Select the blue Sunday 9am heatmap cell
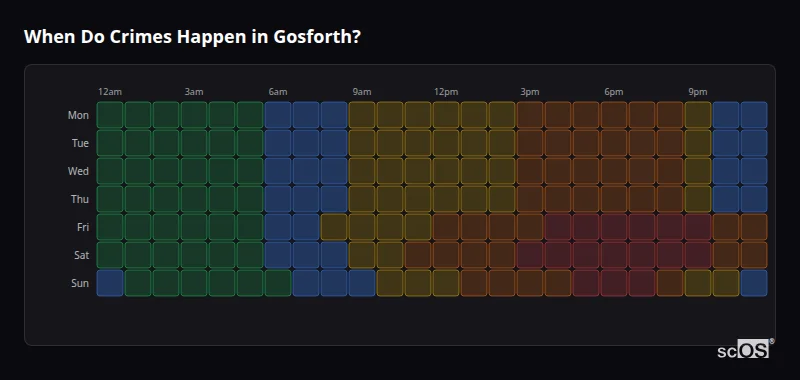The width and height of the screenshot is (800, 380). [362, 283]
